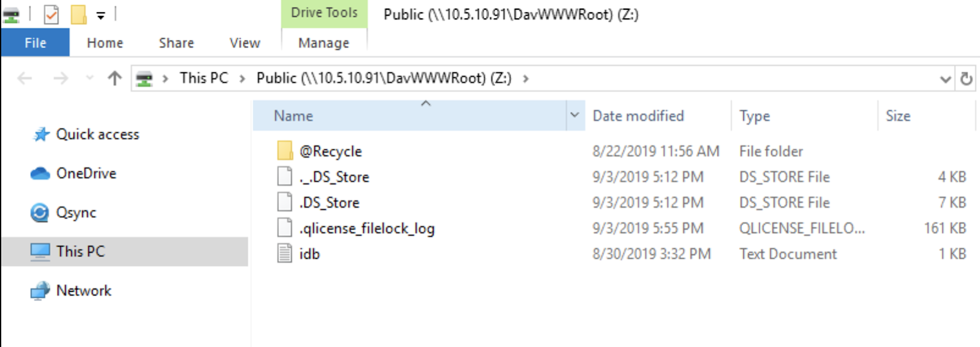980x347 pixels.
Task: Sort files by Date modified column
Action: (x=638, y=116)
